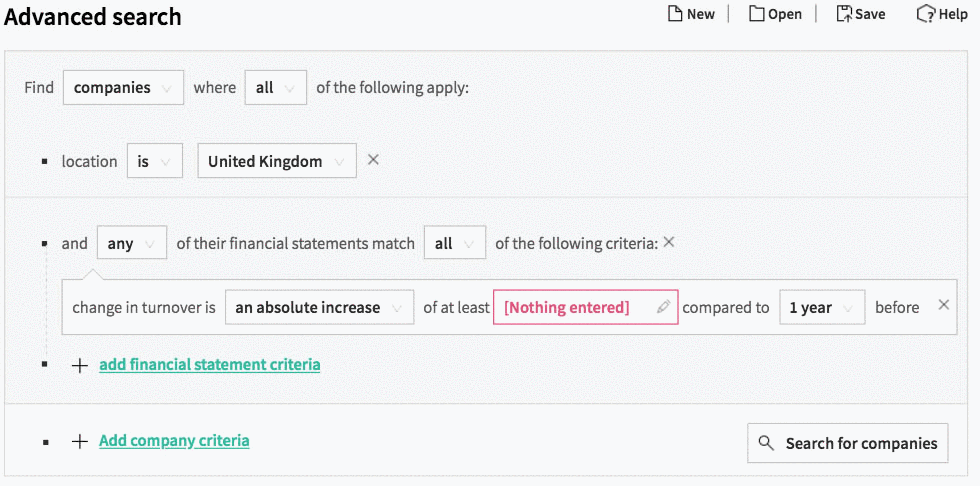Screen dimensions: 980x486
Task: Expand the United Kingdom location dropdown
Action: (277, 161)
